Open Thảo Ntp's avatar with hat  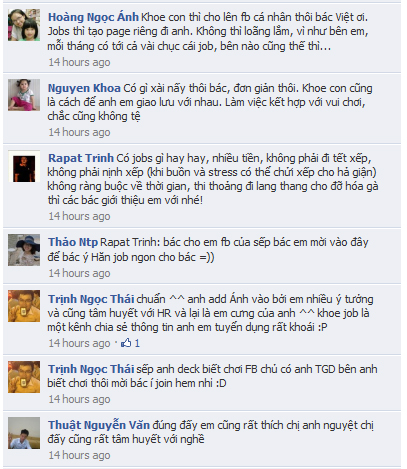24,250
